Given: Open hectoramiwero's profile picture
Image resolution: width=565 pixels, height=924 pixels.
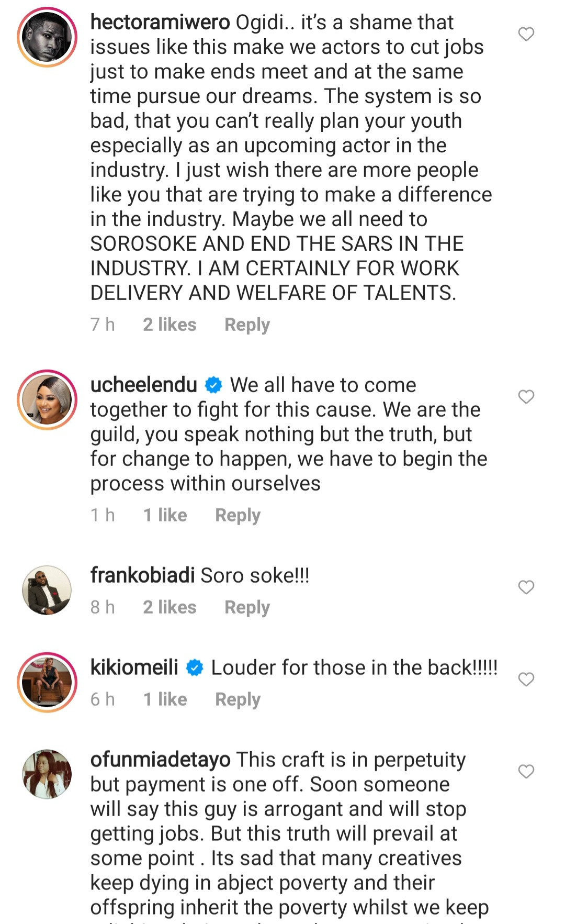Looking at the screenshot, I should pos(47,38).
